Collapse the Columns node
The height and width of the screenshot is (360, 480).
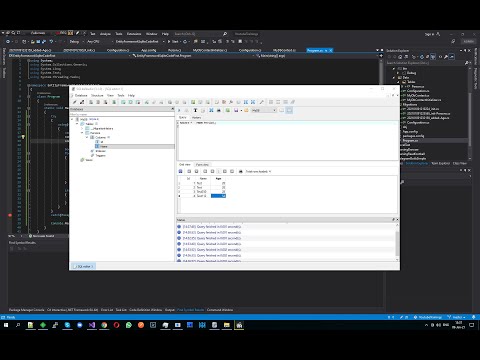point(87,137)
